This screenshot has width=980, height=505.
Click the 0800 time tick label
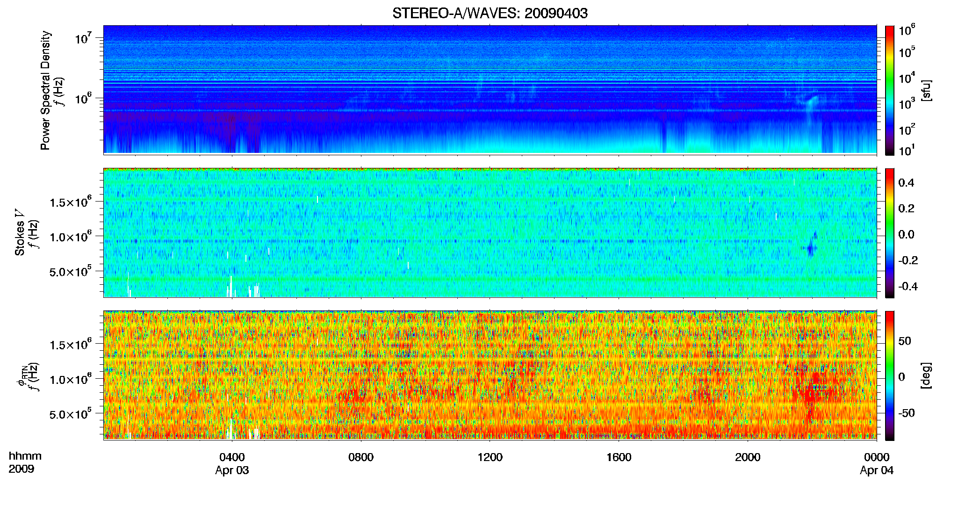pos(361,457)
